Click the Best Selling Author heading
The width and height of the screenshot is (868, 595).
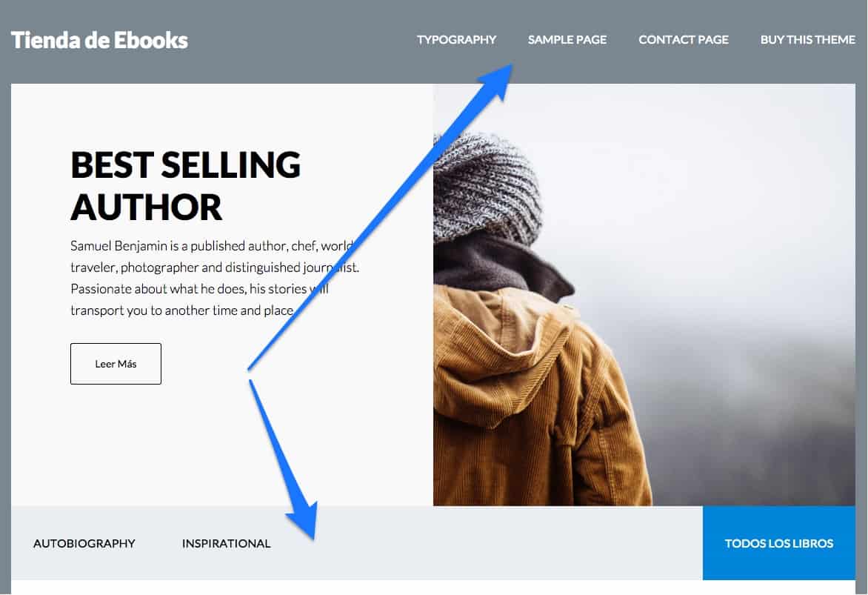185,185
